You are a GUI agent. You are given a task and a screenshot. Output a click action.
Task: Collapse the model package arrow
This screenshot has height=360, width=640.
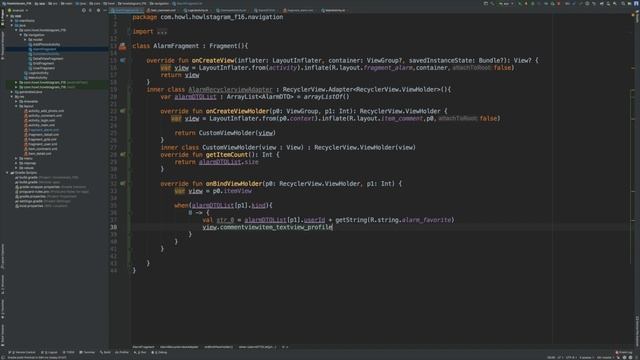pyautogui.click(x=25, y=40)
